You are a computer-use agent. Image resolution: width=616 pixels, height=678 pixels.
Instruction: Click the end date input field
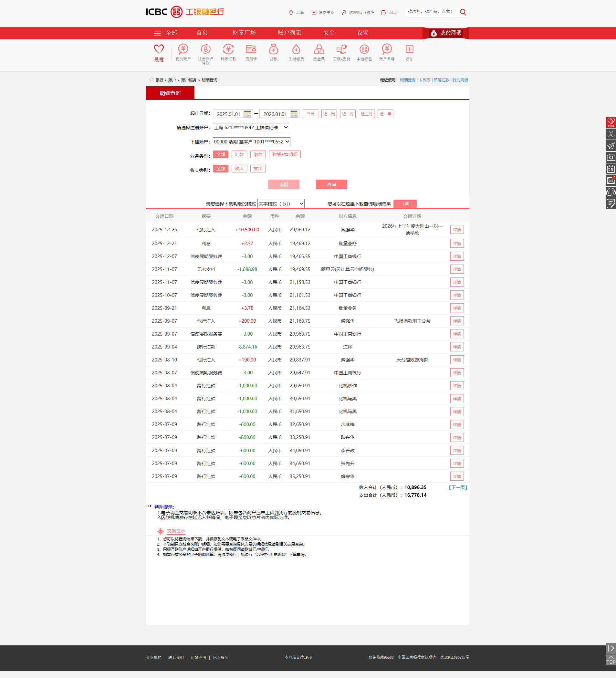[275, 114]
